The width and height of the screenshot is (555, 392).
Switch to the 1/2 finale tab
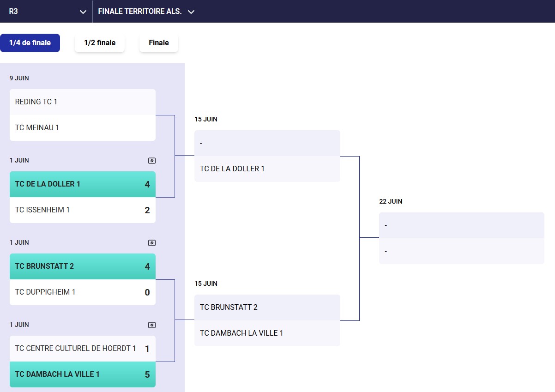[x=100, y=43]
